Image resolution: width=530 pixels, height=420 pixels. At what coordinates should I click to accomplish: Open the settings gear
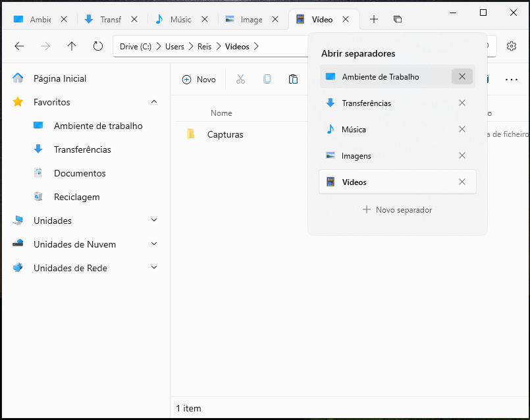[512, 46]
